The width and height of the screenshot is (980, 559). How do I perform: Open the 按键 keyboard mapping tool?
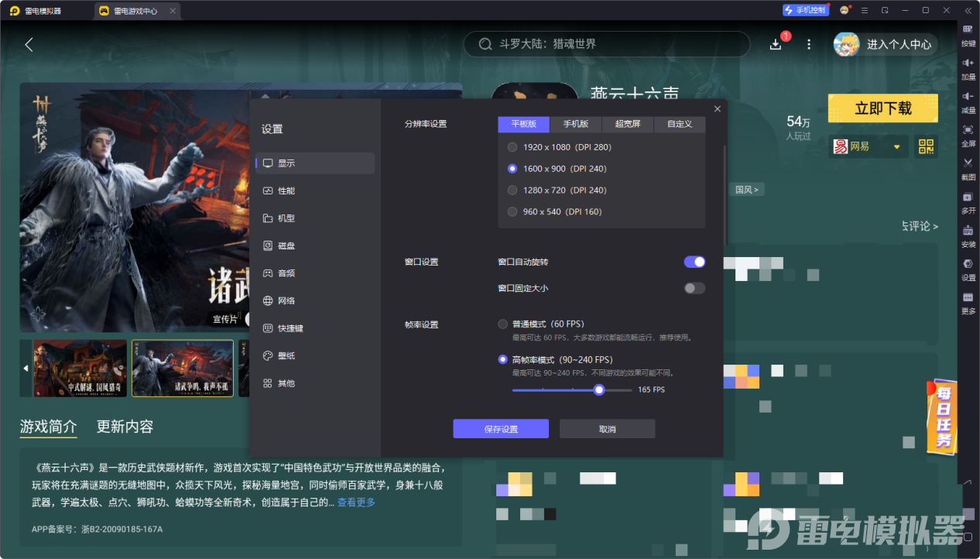[x=968, y=34]
